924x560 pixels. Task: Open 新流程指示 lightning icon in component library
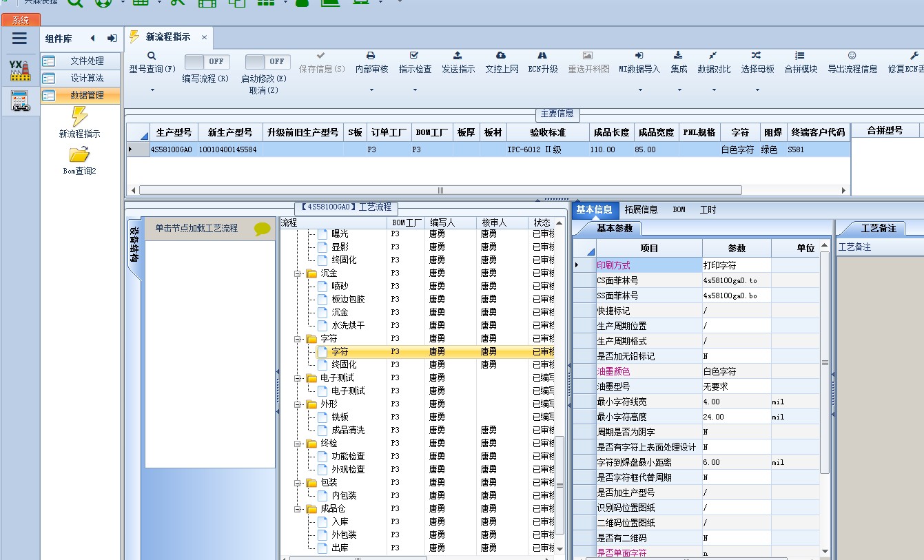80,116
